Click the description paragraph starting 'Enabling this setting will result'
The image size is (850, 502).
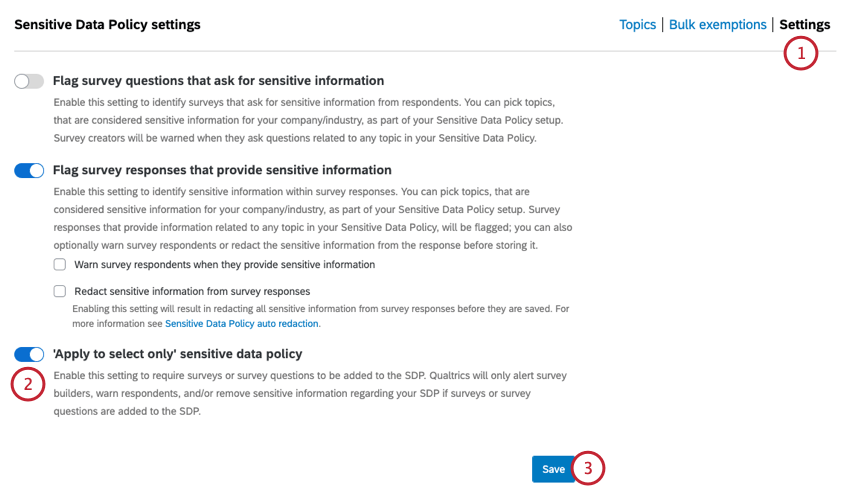pos(320,309)
